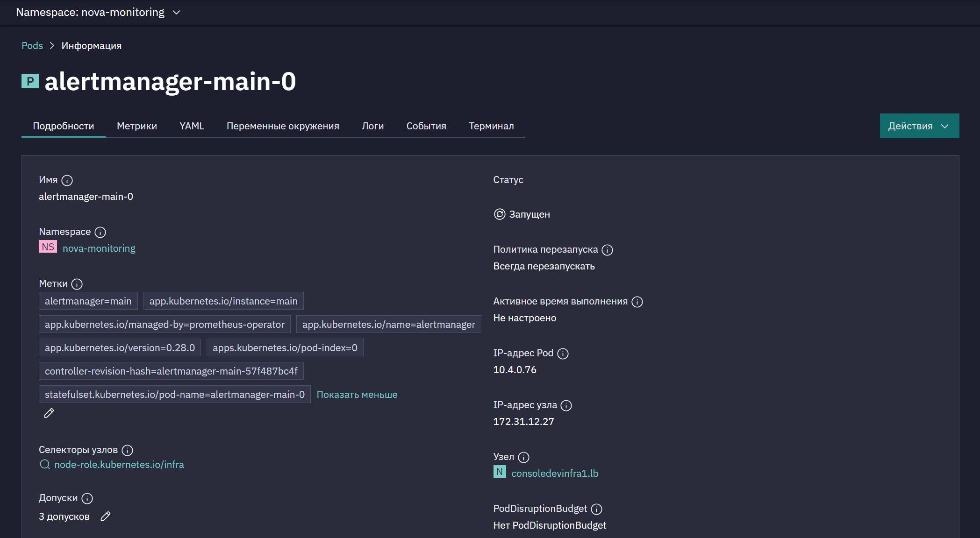Open the Терминал tab
This screenshot has height=538, width=980.
[491, 126]
